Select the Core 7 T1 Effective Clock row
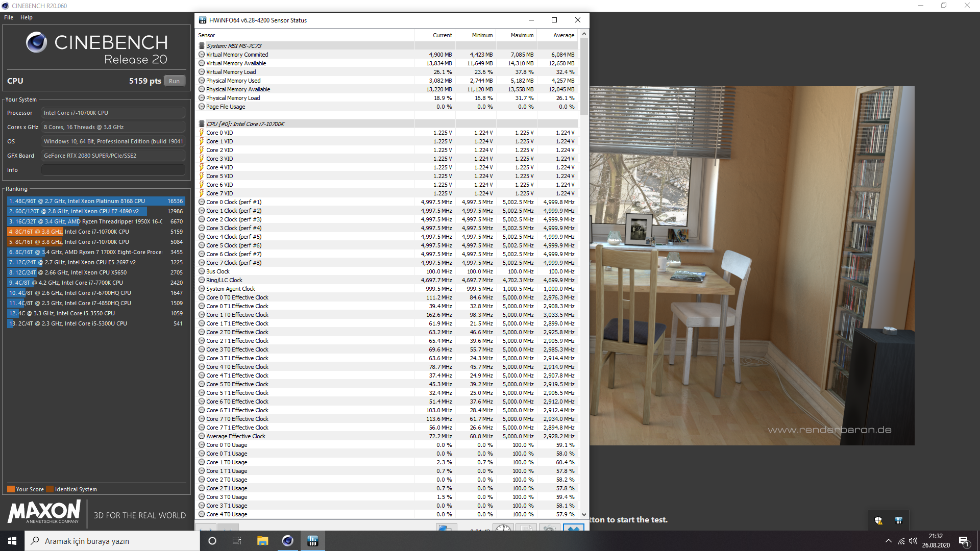Viewport: 980px width, 551px height. tap(387, 428)
